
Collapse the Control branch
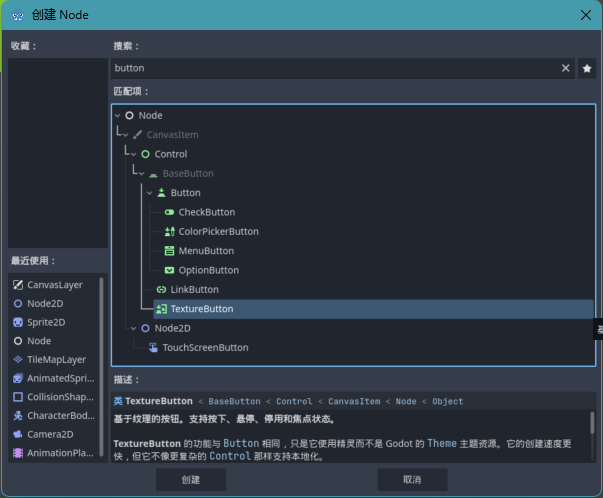point(133,154)
